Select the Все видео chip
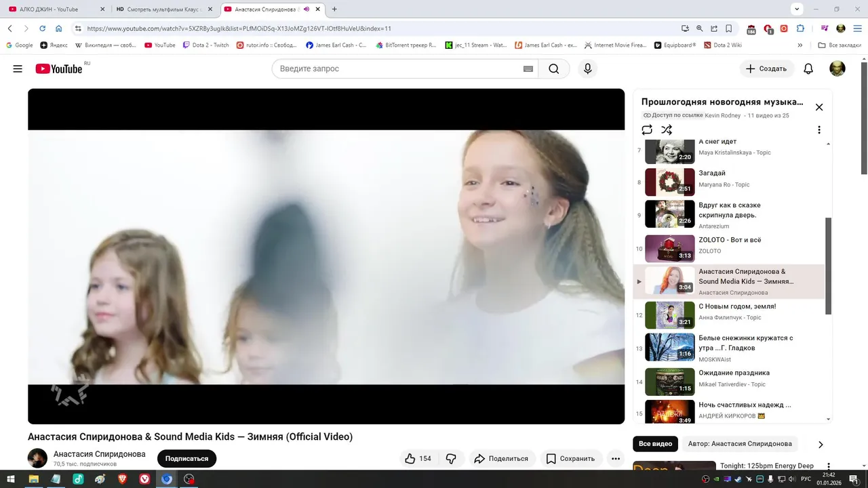868x488 pixels. (x=655, y=444)
